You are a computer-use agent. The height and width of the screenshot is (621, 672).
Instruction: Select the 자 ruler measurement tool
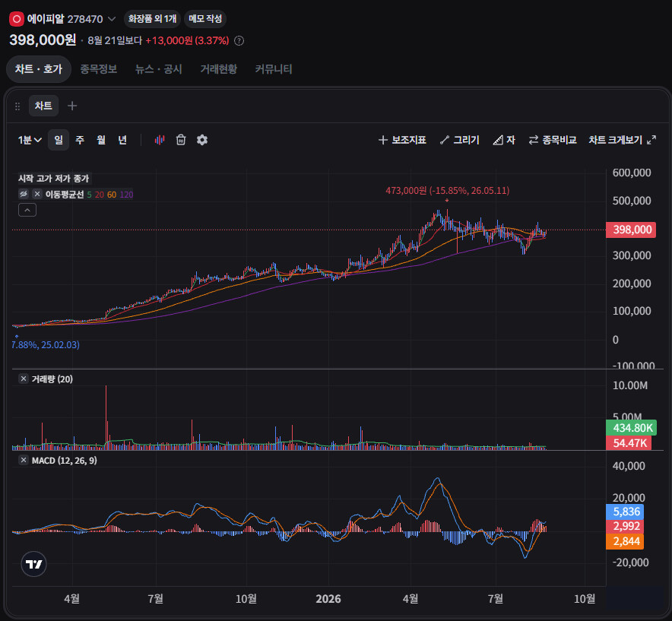click(x=504, y=140)
